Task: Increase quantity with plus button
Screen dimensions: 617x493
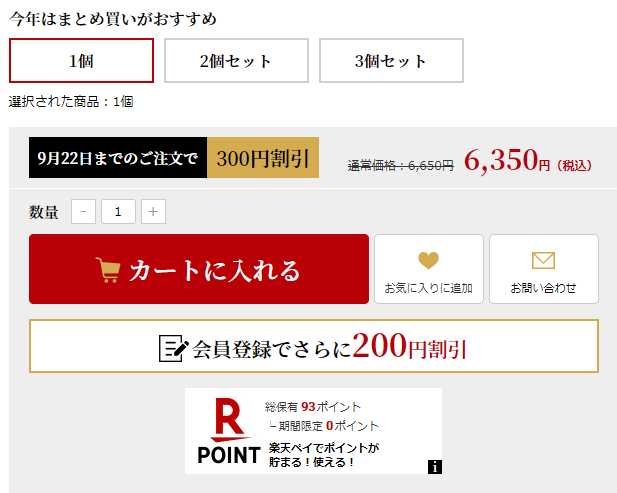Action: (153, 212)
